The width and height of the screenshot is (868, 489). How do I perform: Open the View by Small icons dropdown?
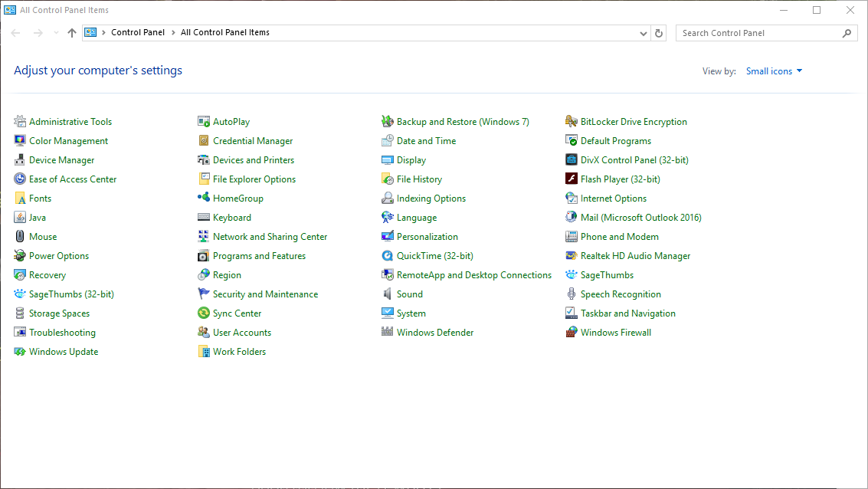pyautogui.click(x=774, y=71)
